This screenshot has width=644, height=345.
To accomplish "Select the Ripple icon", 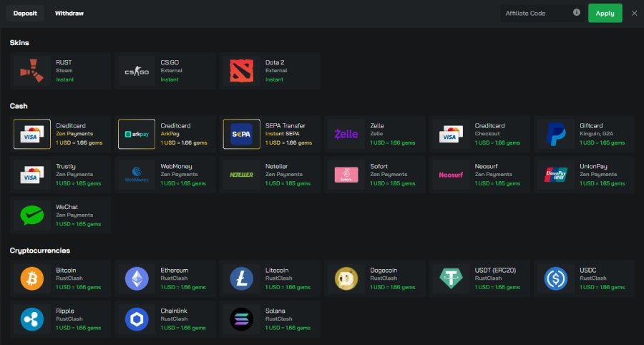I will pyautogui.click(x=32, y=319).
